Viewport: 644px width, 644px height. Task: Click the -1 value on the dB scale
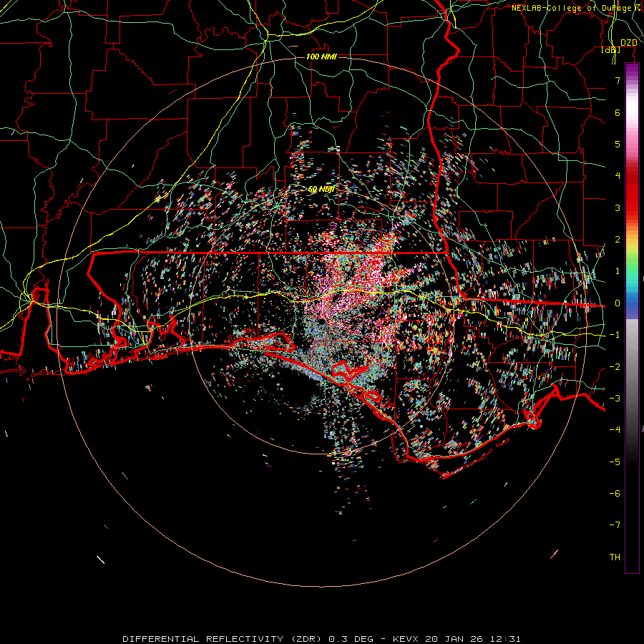pyautogui.click(x=615, y=335)
